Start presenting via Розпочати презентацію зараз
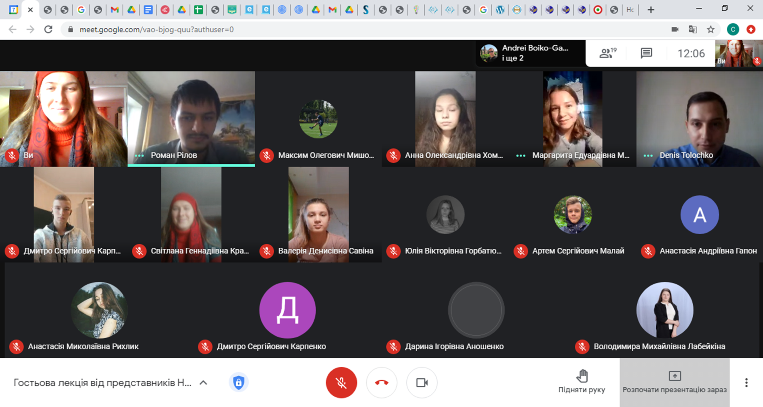Image resolution: width=763 pixels, height=407 pixels. coord(674,383)
